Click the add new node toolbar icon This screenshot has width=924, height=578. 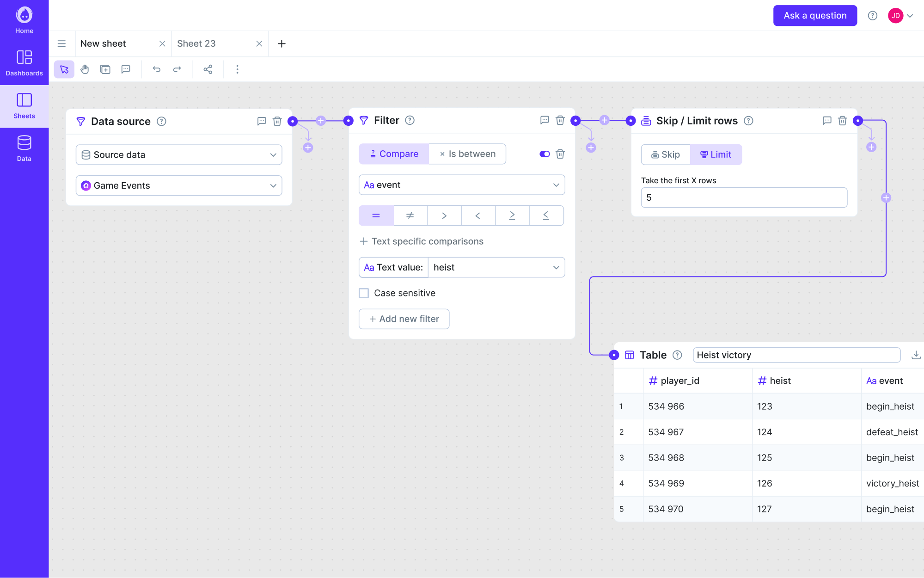coord(105,69)
